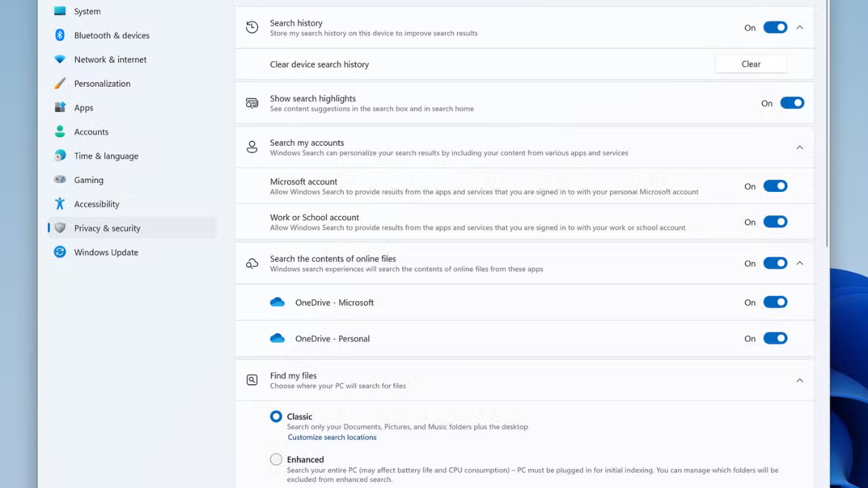Open the System settings page
This screenshot has width=868, height=488.
coord(132,11)
